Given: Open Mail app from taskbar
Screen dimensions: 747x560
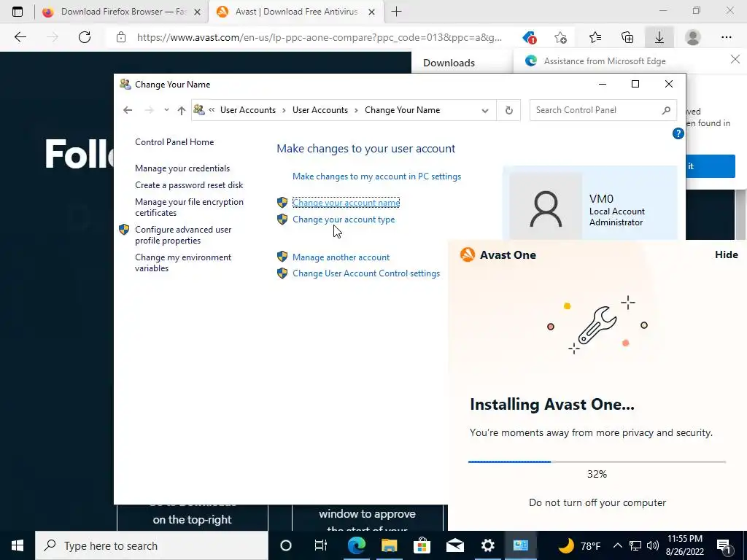Looking at the screenshot, I should point(455,545).
